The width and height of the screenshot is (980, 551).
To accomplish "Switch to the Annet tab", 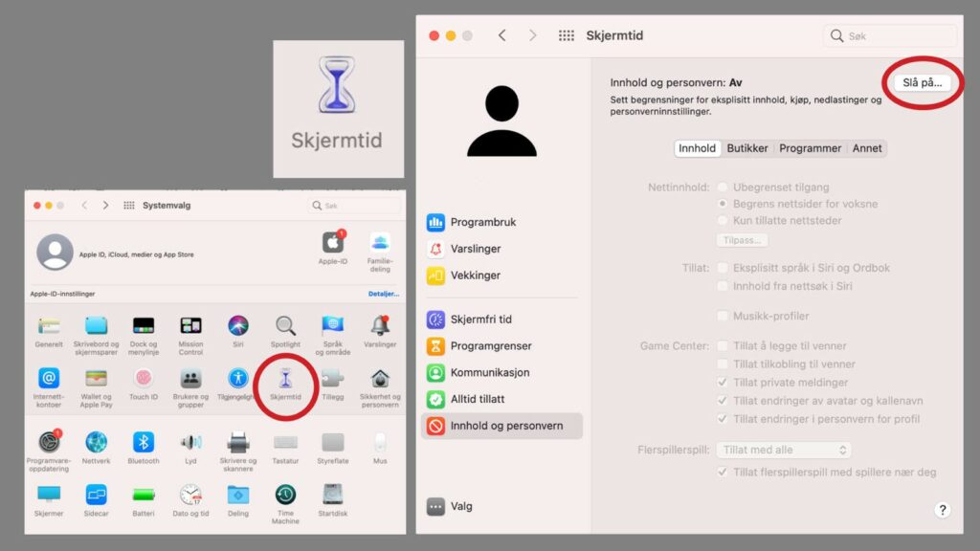I will click(867, 148).
